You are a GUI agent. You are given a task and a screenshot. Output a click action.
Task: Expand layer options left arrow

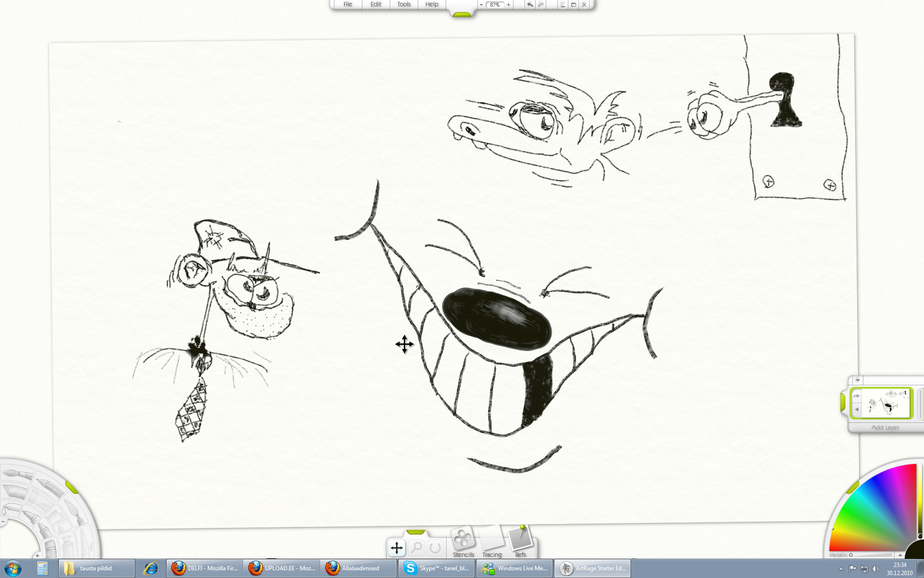click(x=857, y=409)
